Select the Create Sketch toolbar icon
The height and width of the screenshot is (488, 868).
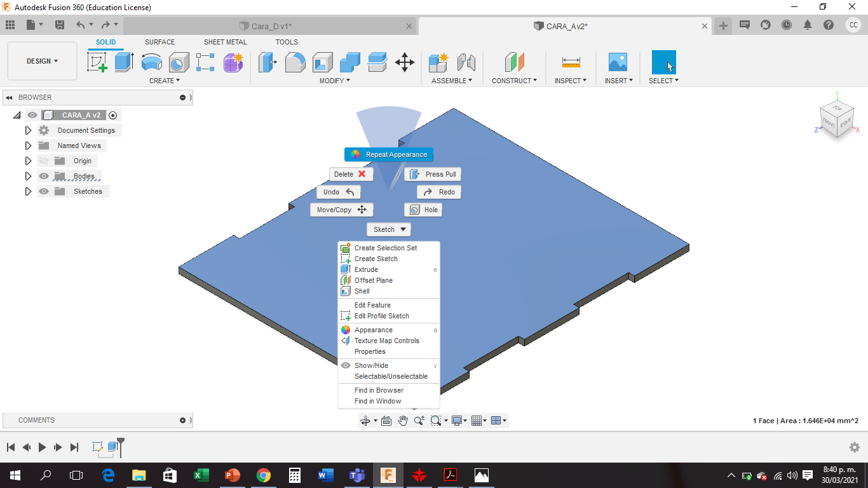click(x=97, y=62)
